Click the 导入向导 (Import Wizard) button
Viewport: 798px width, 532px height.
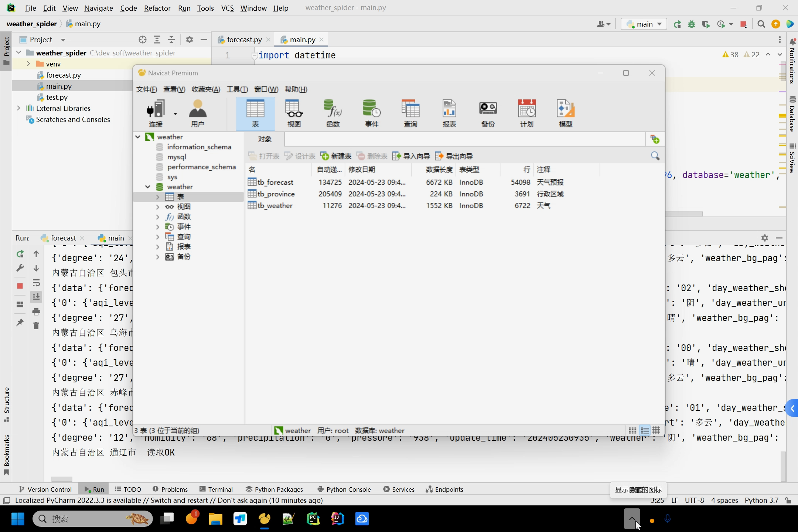coord(411,156)
